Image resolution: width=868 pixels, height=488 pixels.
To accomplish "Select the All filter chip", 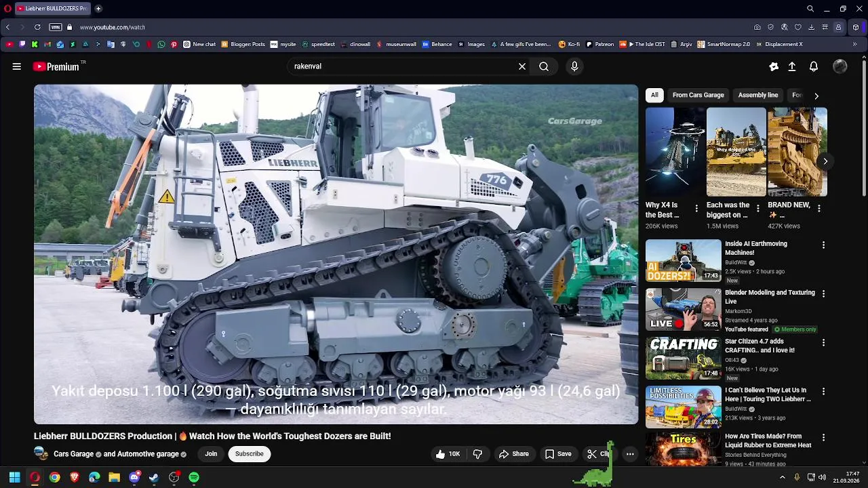I will pyautogui.click(x=654, y=95).
